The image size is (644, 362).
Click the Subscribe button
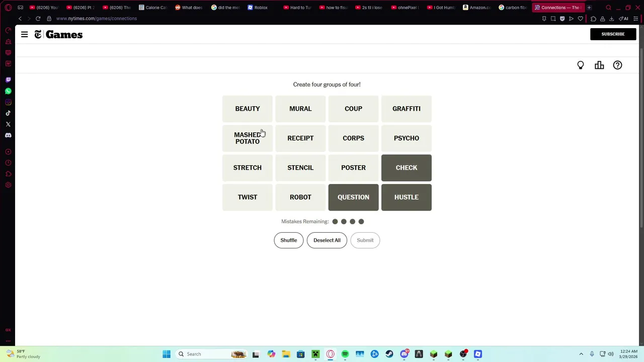pyautogui.click(x=613, y=34)
